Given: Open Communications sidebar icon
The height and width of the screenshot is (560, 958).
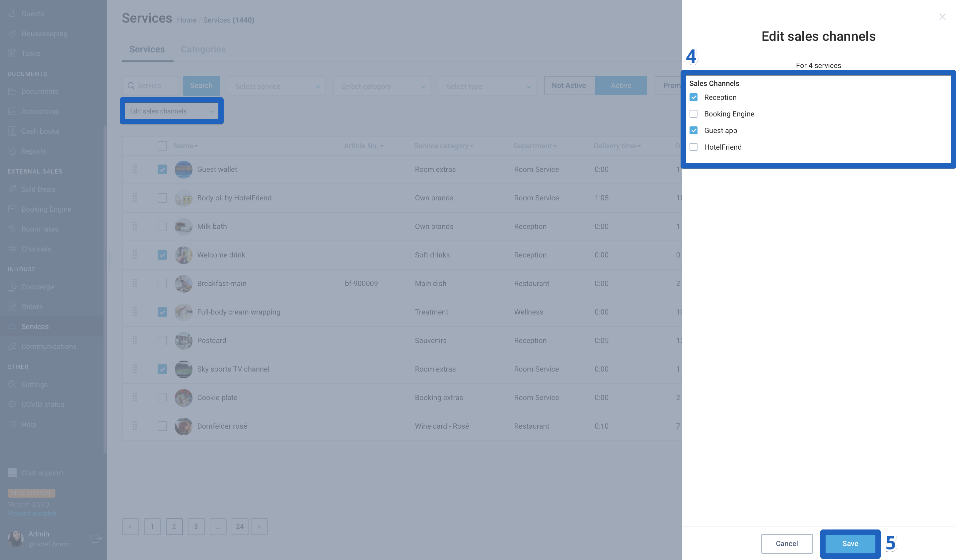Looking at the screenshot, I should point(12,346).
